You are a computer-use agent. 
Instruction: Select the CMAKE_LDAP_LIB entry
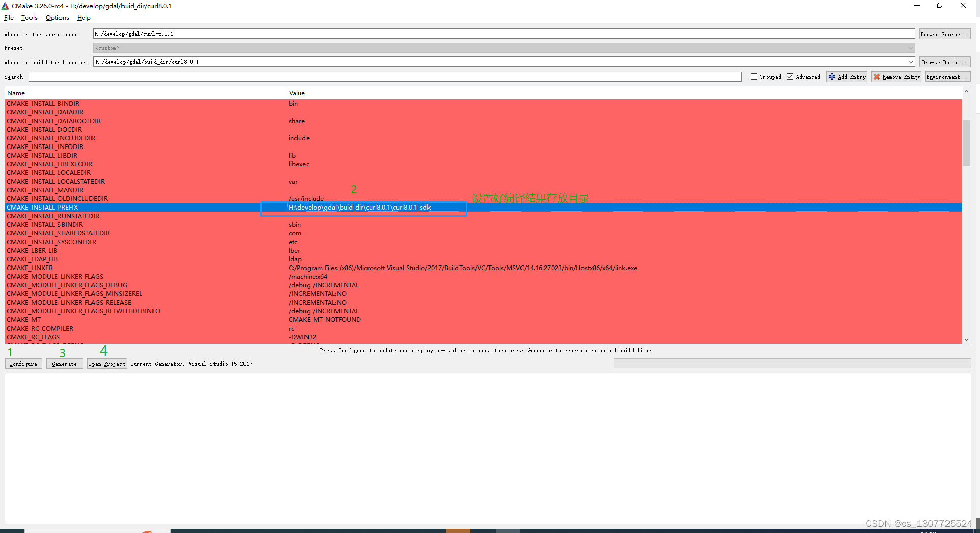[x=32, y=259]
